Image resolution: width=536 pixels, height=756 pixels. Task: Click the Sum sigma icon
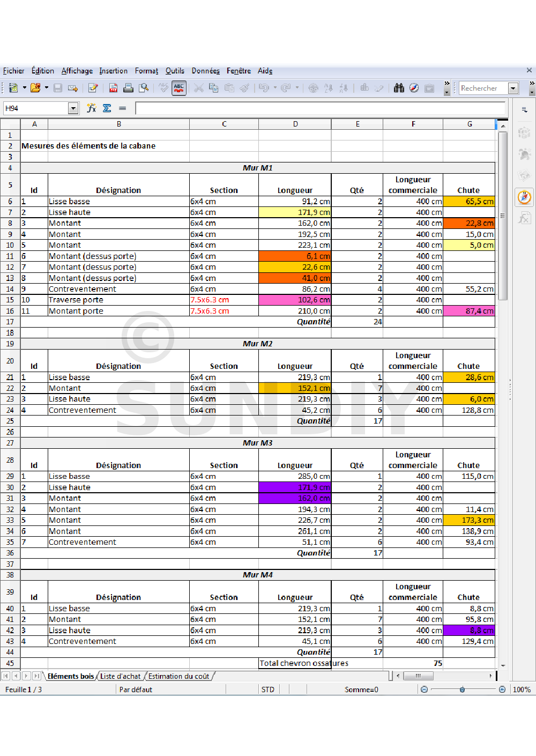tap(107, 108)
